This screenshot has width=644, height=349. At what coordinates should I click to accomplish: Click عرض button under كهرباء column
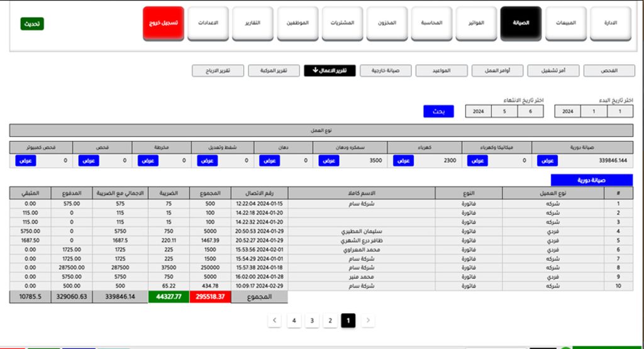tap(403, 160)
